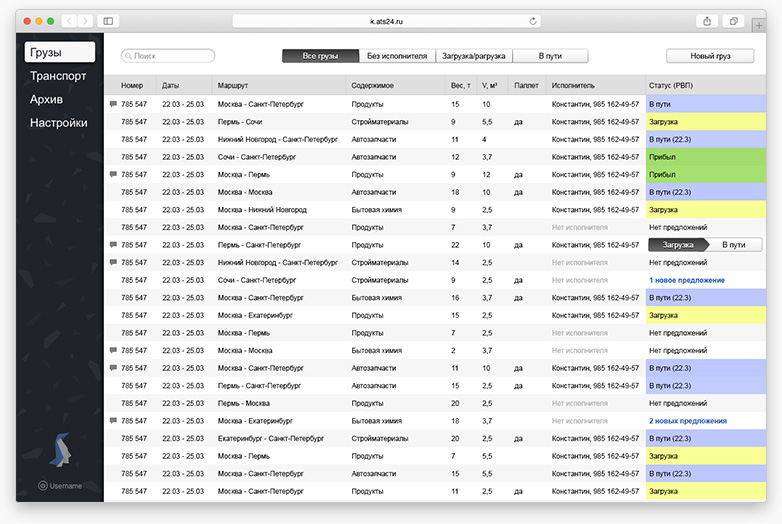Click the green Прибыл status in Сочи - Санкт-Петербург Автозапчасти row
Viewport: 782px width, 524px height.
click(x=706, y=157)
